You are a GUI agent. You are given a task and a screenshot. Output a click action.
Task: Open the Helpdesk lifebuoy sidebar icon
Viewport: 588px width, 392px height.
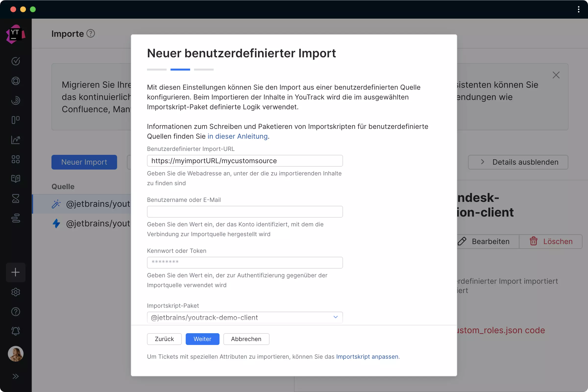click(x=15, y=81)
